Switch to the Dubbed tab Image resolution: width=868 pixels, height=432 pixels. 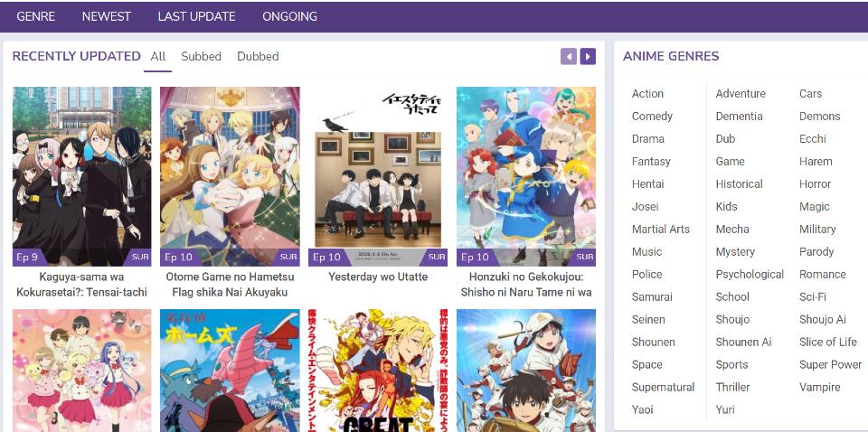[258, 56]
